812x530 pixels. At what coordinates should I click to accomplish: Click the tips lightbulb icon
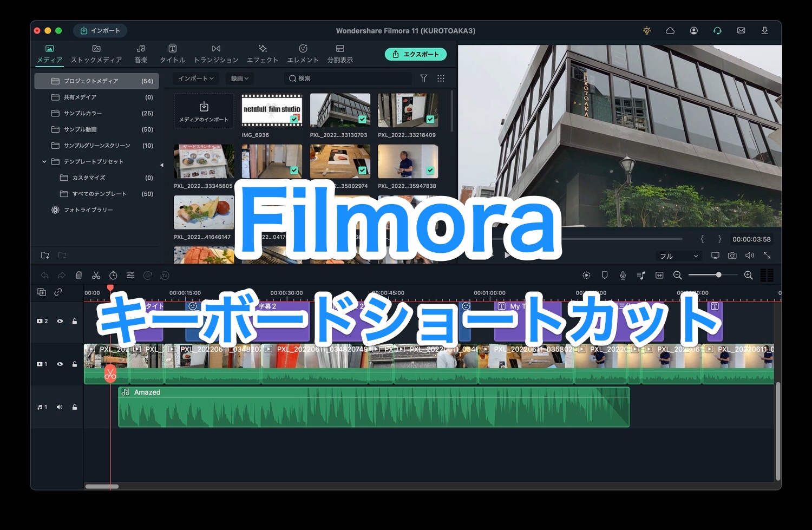pos(646,31)
